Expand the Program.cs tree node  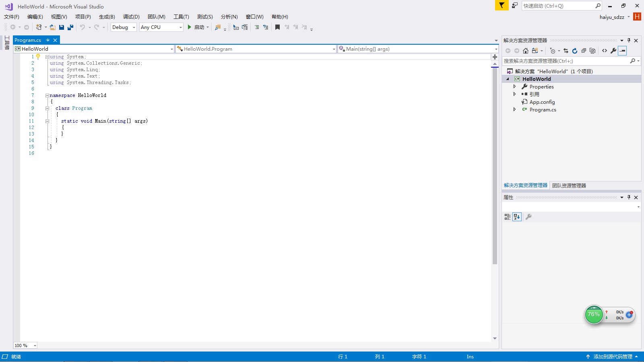tap(514, 109)
